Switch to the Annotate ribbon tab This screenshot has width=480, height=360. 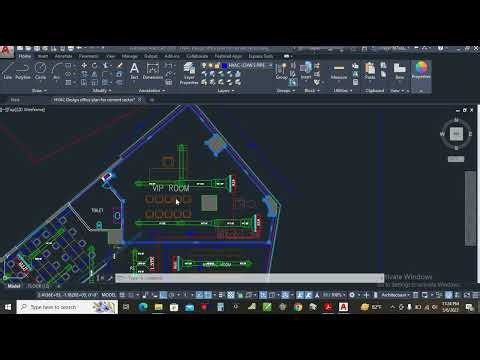pos(63,56)
